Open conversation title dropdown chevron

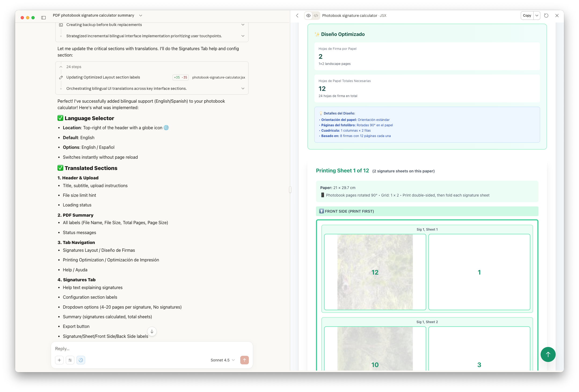tap(141, 16)
